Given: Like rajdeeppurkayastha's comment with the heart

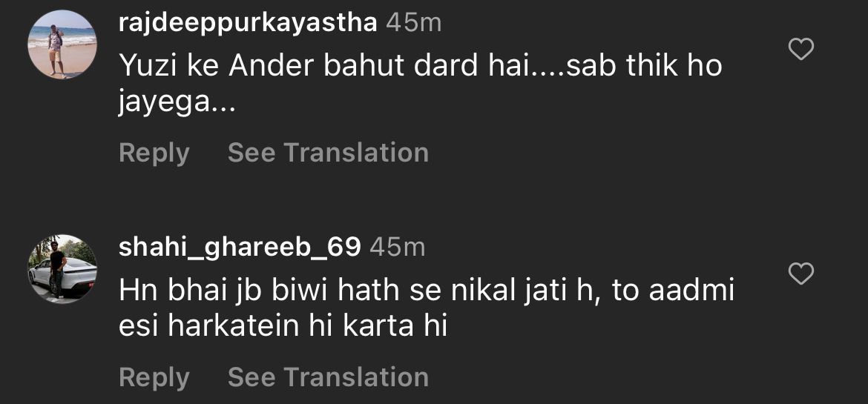Looking at the screenshot, I should (x=800, y=50).
